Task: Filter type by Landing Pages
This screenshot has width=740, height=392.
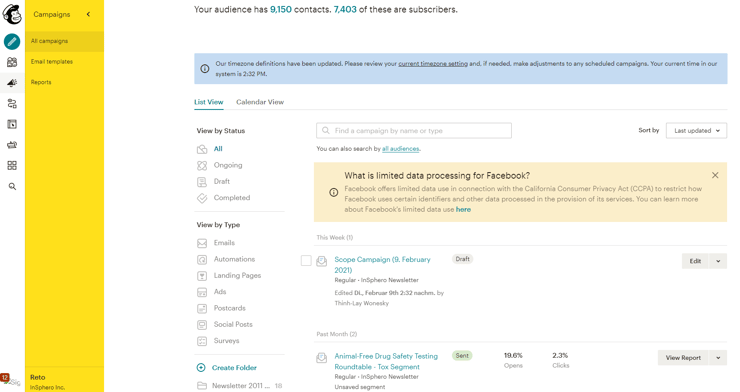Action: (237, 275)
